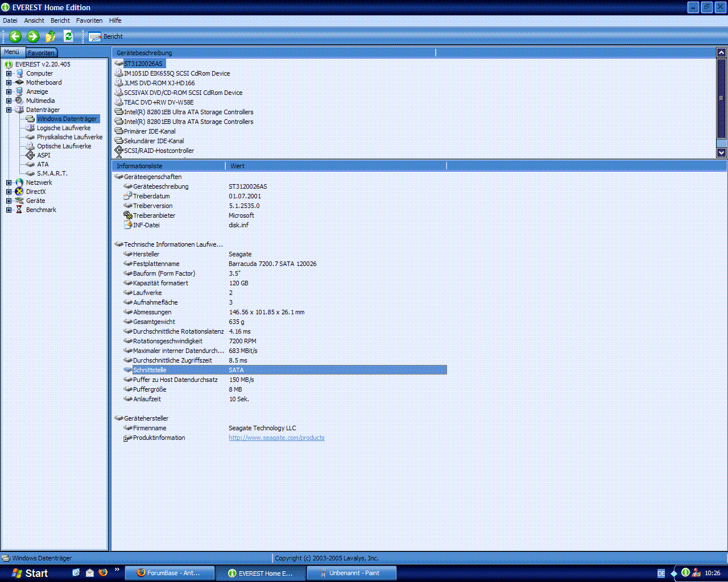Go forward with the green right arrow

33,36
